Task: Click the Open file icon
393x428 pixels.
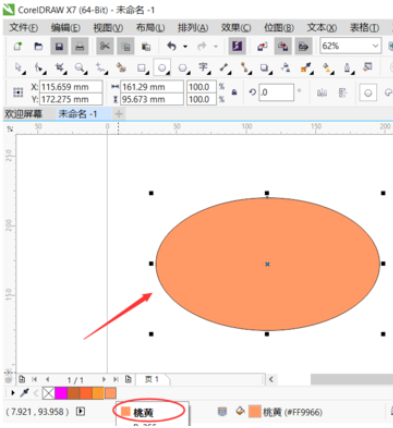Action: tap(38, 46)
